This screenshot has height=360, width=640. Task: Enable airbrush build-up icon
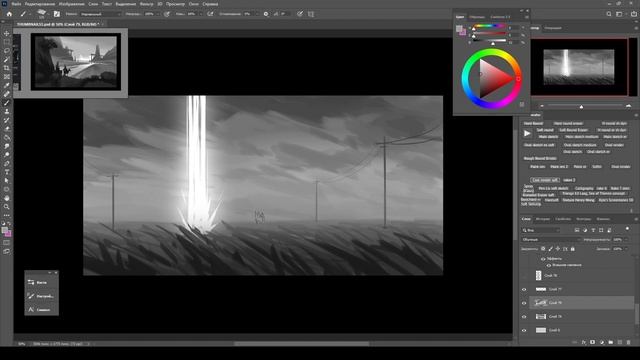(x=210, y=14)
